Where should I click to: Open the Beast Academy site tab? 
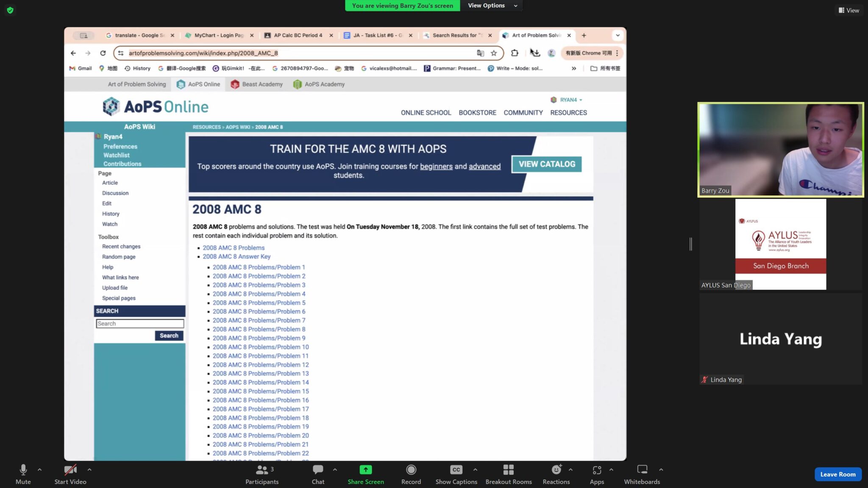[256, 84]
